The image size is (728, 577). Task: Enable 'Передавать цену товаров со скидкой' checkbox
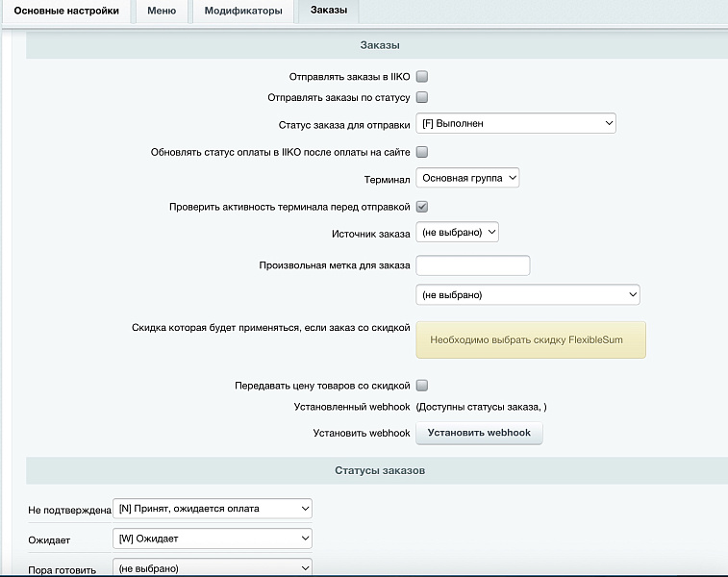tap(421, 386)
